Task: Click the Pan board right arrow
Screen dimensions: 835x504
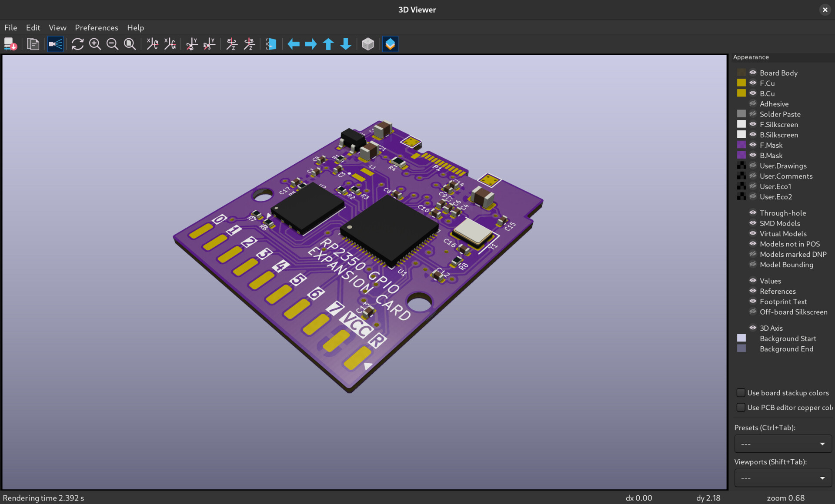Action: point(311,44)
